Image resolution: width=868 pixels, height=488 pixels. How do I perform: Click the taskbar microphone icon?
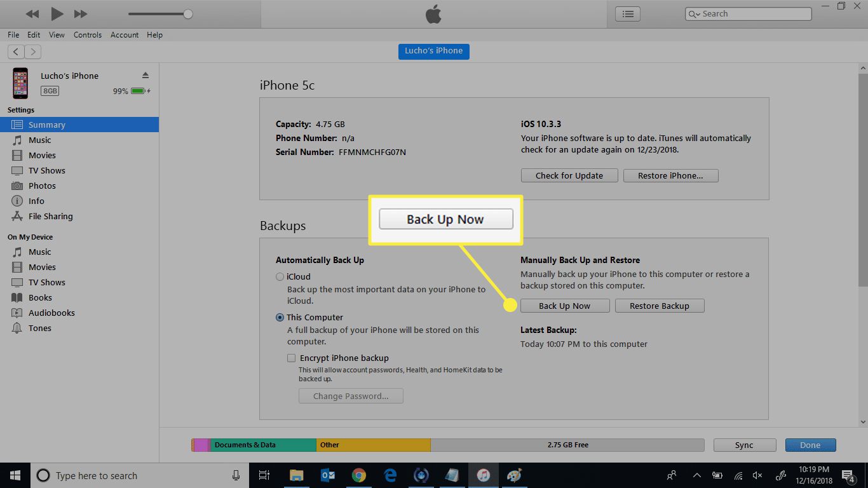coord(236,475)
